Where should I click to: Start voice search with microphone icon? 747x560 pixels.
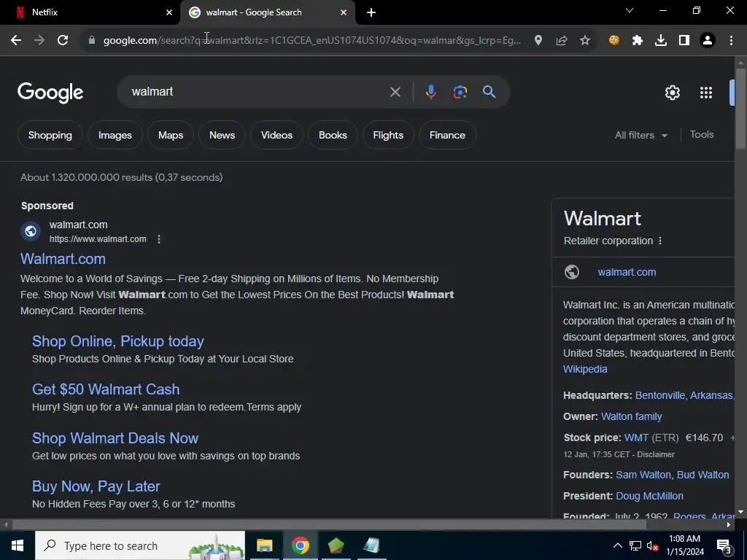coord(430,92)
